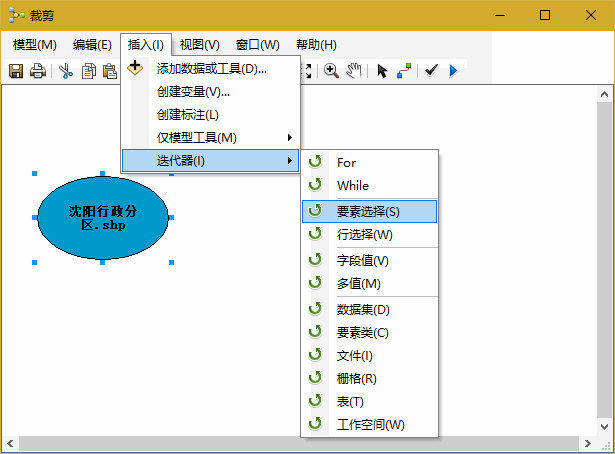Viewport: 615px width, 454px height.
Task: Click the 插入(I) menu
Action: pos(146,45)
